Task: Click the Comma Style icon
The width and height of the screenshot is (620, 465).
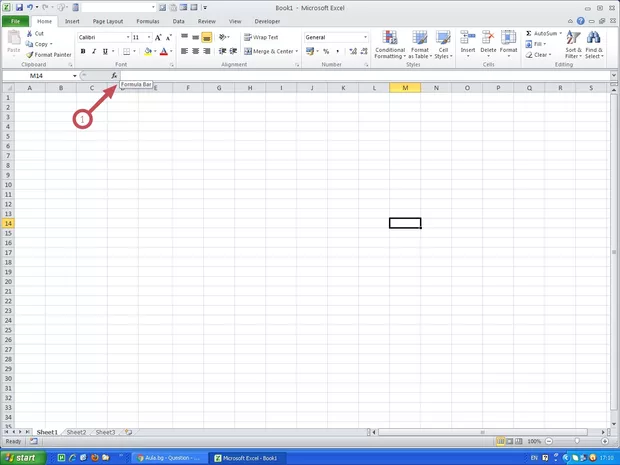Action: tap(337, 51)
